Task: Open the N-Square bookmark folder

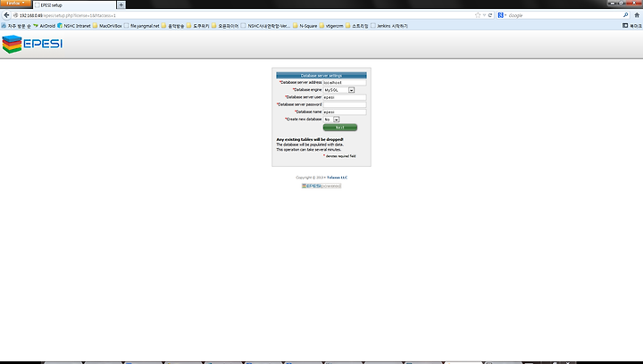Action: click(305, 25)
